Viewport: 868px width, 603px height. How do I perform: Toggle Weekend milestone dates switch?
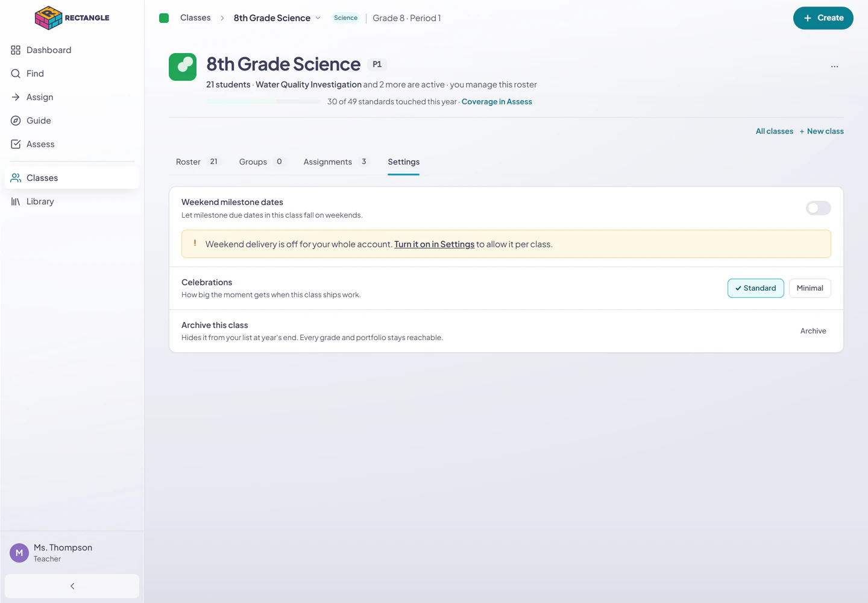tap(819, 208)
